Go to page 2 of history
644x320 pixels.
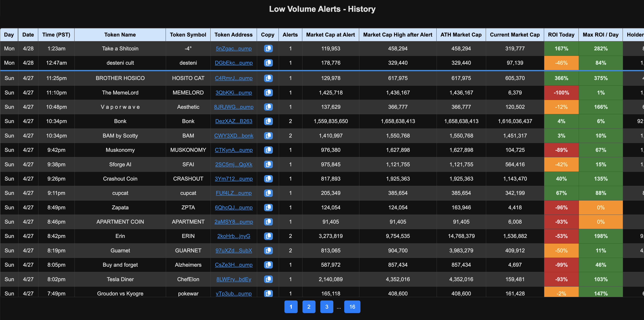click(309, 307)
